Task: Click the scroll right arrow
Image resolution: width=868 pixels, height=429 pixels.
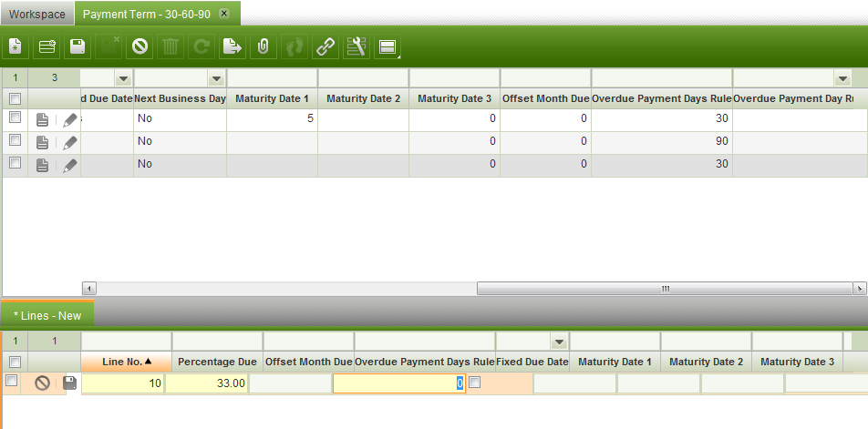Action: (860, 289)
